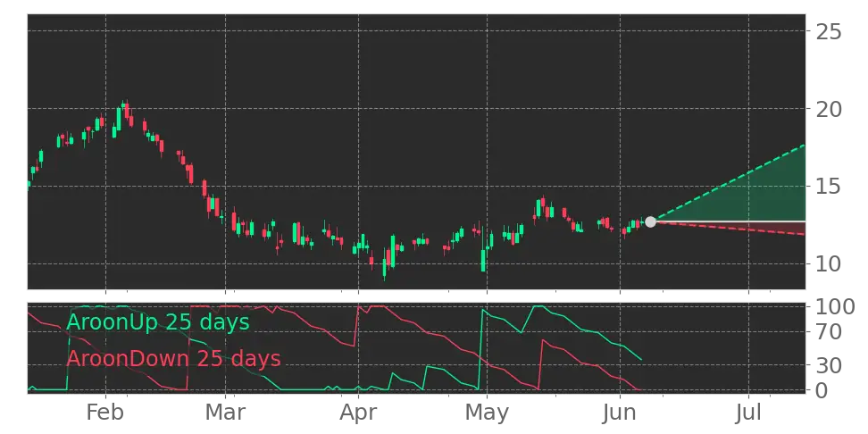Click the 70 Aroon axis label

[x=829, y=332]
